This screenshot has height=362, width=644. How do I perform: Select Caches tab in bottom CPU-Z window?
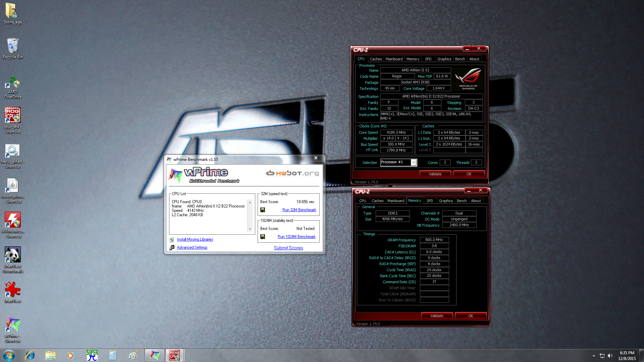coord(377,201)
